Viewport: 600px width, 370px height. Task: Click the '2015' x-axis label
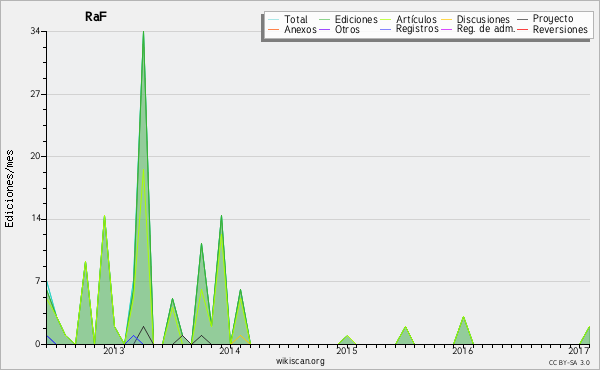pos(347,351)
